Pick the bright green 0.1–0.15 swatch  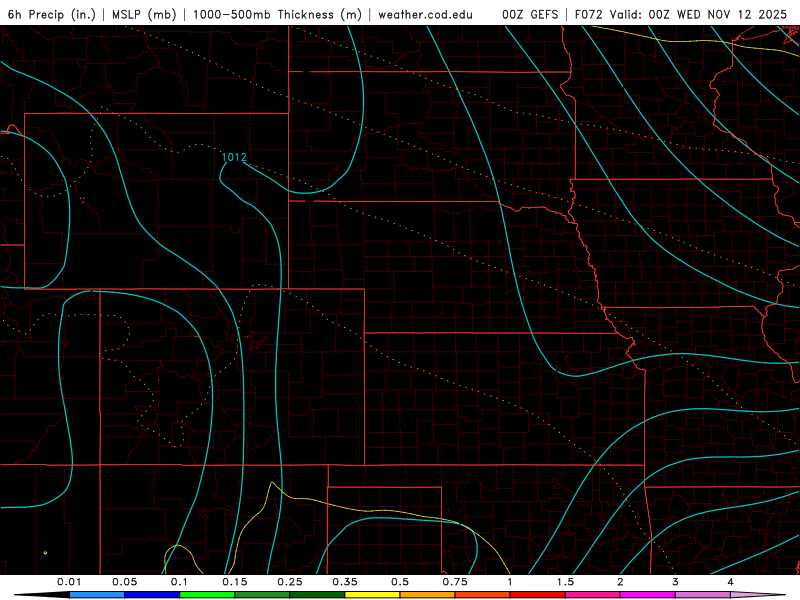point(207,595)
